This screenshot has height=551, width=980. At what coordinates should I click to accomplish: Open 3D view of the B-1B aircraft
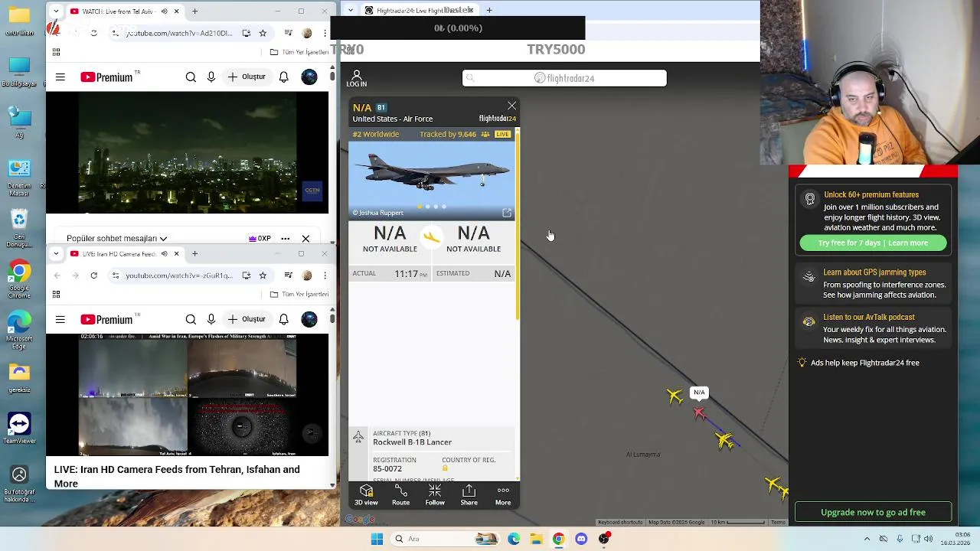366,494
